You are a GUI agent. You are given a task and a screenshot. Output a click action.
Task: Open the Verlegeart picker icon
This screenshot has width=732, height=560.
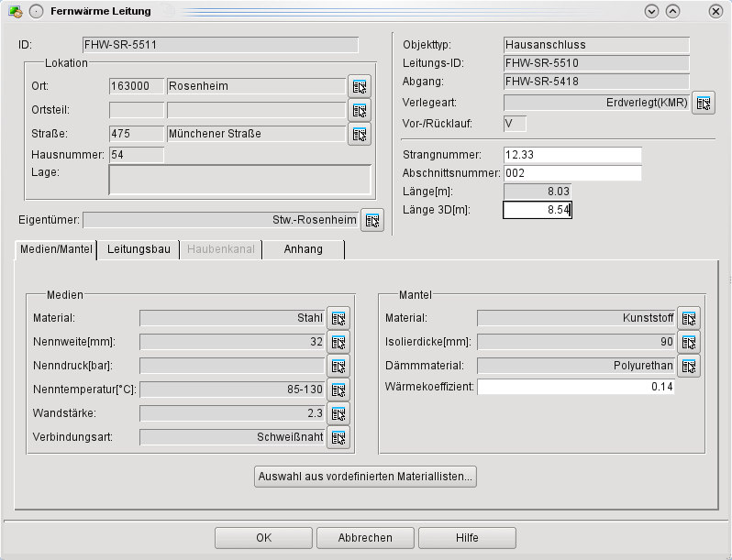coord(704,103)
